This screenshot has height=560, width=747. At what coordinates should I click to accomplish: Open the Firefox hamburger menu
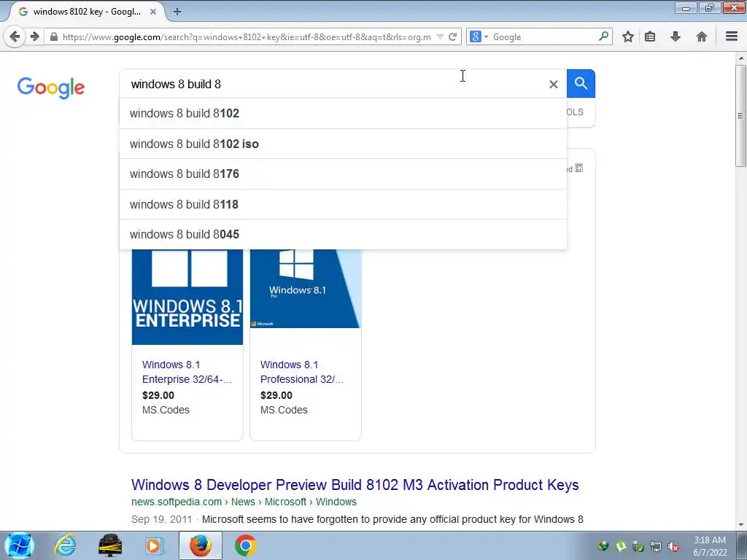[732, 36]
